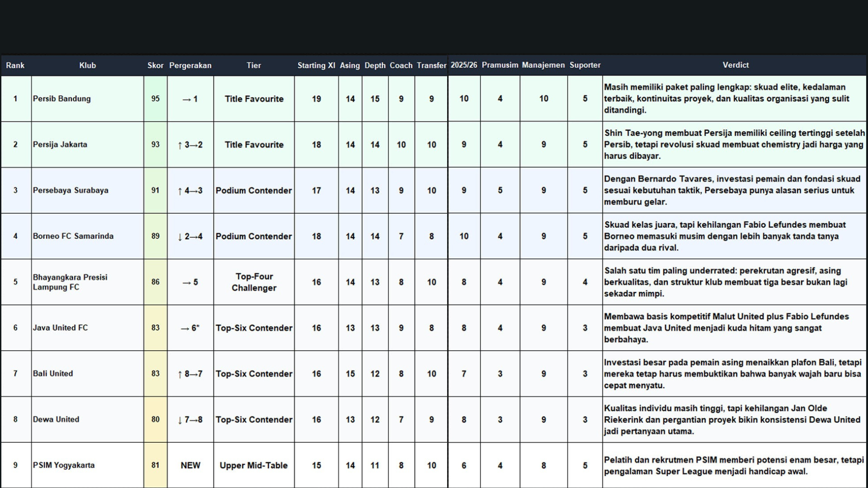Click the Starting XI column header
868x488 pixels.
click(316, 66)
